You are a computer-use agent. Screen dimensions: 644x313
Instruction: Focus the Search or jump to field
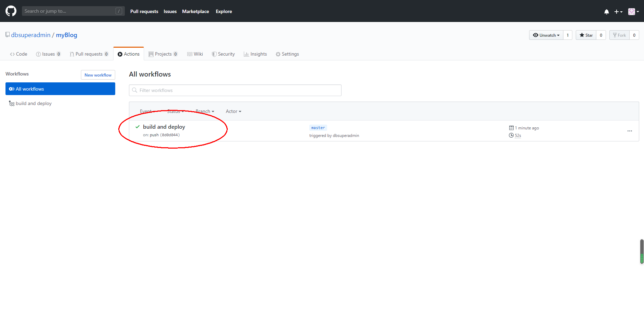coord(73,11)
